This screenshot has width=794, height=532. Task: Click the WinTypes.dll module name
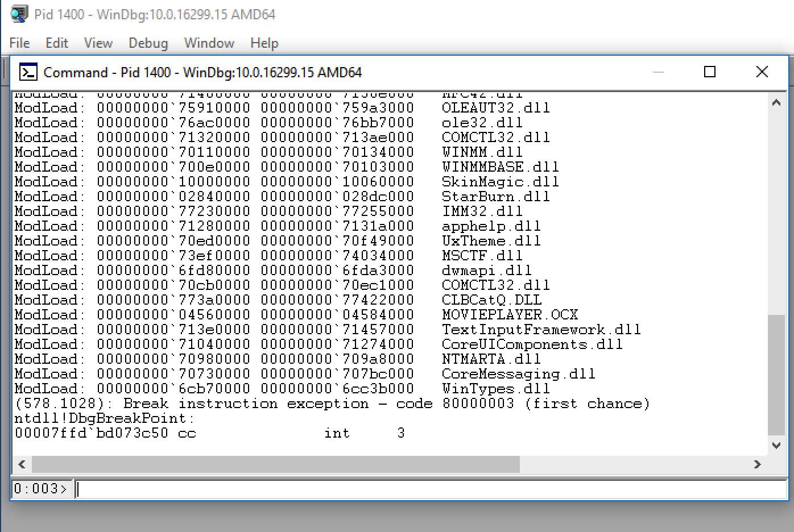(x=496, y=389)
